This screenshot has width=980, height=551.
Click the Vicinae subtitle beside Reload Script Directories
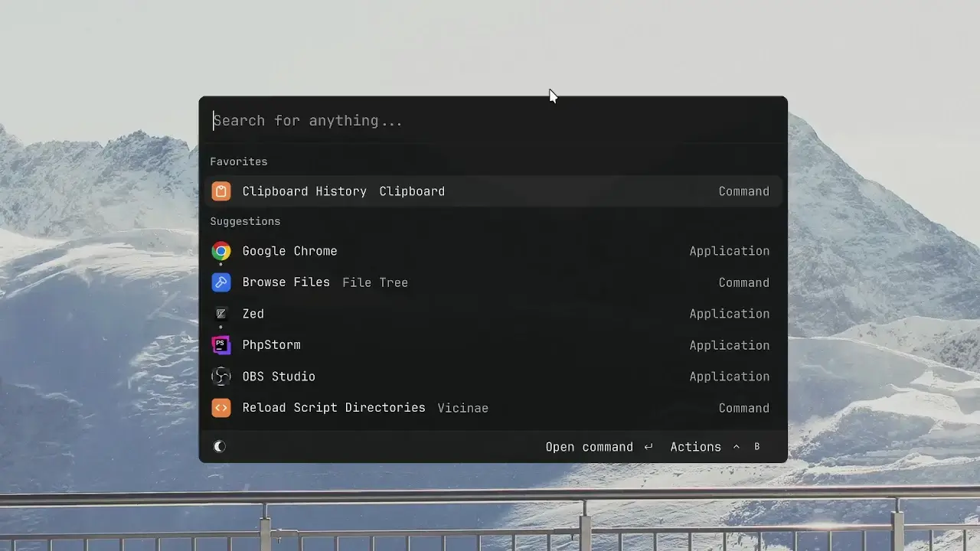[x=462, y=409]
